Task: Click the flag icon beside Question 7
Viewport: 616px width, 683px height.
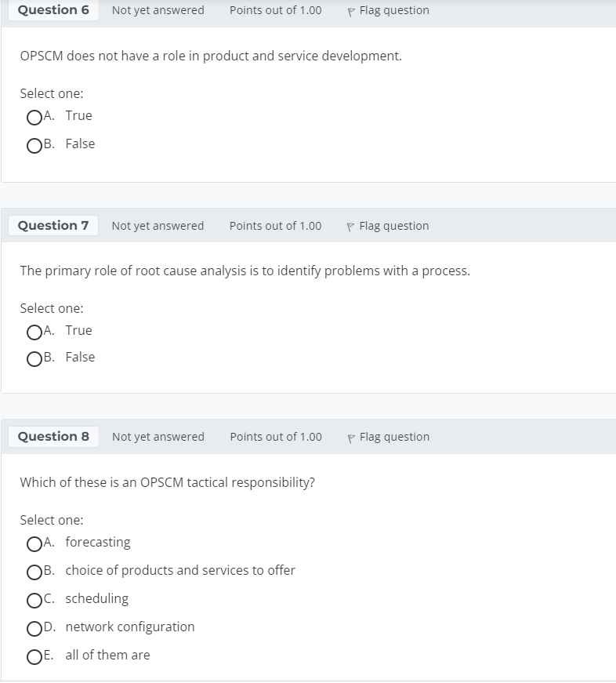Action: [352, 225]
